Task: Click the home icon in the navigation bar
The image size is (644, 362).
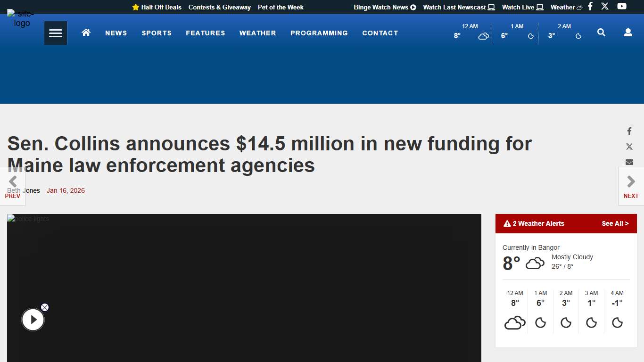Action: click(x=86, y=33)
